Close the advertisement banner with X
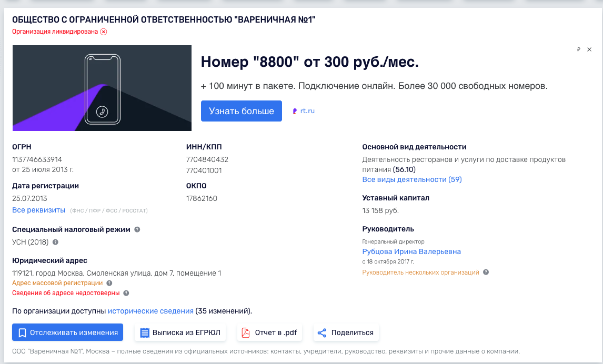The height and width of the screenshot is (364, 603). point(589,49)
